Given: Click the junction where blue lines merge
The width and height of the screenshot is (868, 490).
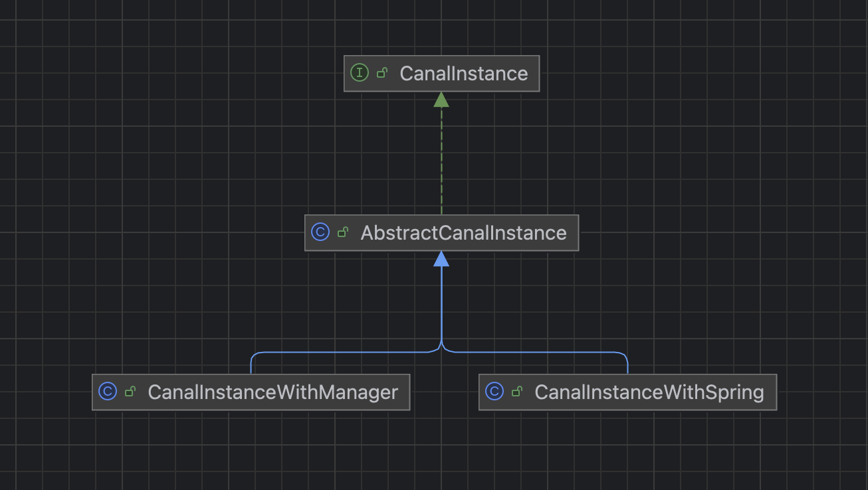Looking at the screenshot, I should point(441,347).
